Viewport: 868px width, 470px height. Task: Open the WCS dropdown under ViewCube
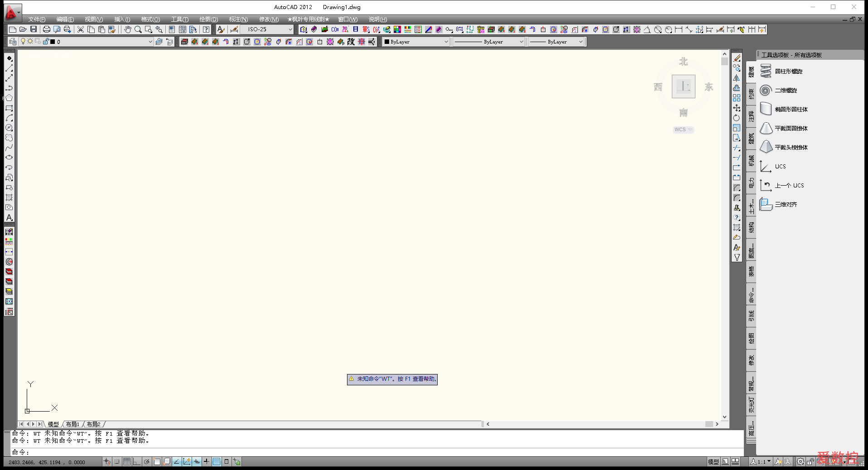coord(683,129)
